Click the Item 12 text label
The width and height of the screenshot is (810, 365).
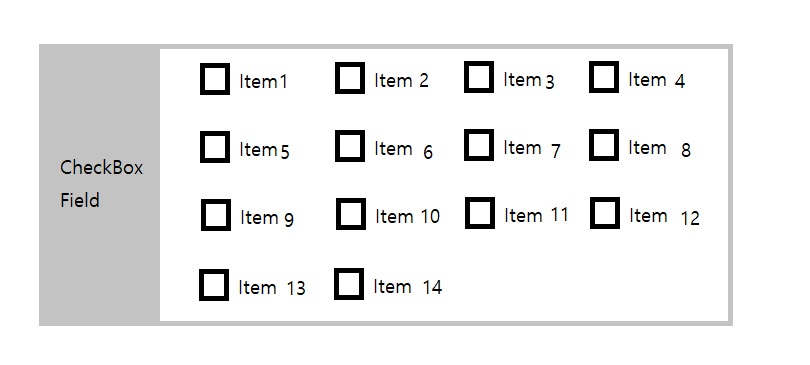tap(664, 216)
